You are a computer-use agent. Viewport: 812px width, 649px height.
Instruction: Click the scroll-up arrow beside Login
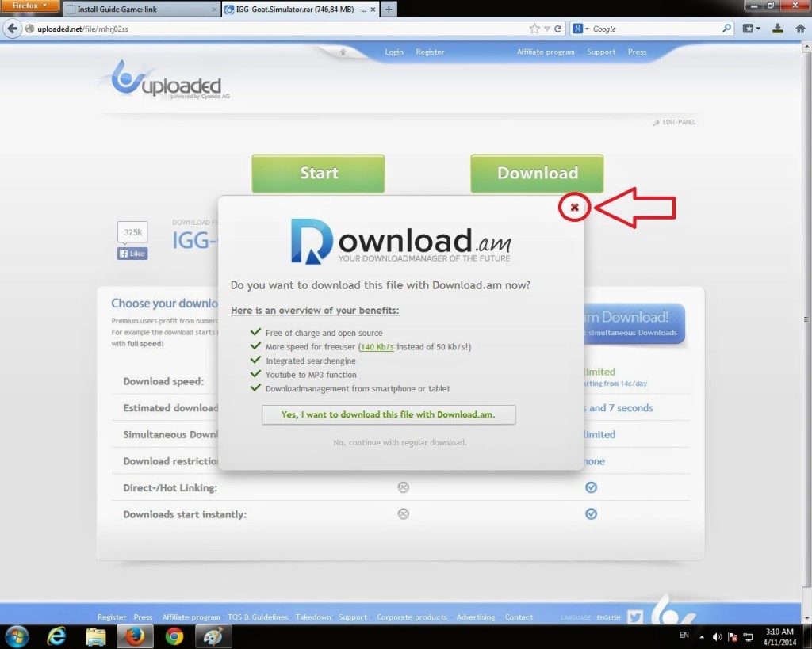pyautogui.click(x=343, y=52)
